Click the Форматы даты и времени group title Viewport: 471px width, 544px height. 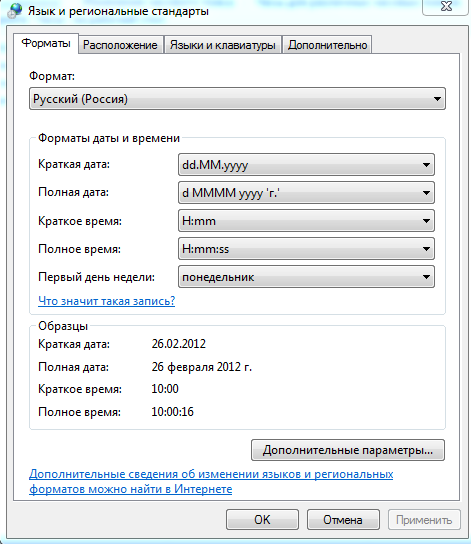(x=109, y=138)
